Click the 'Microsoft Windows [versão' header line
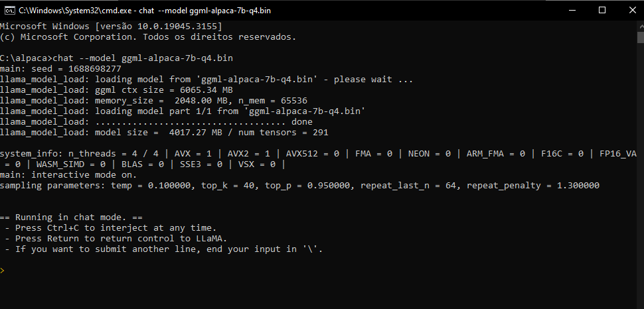This screenshot has height=309, width=644. [x=111, y=27]
